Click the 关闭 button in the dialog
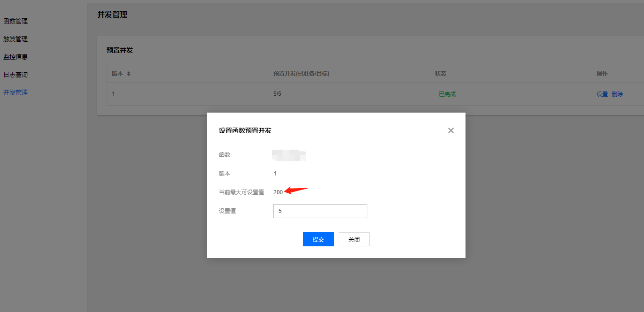The image size is (644, 312). click(x=354, y=239)
